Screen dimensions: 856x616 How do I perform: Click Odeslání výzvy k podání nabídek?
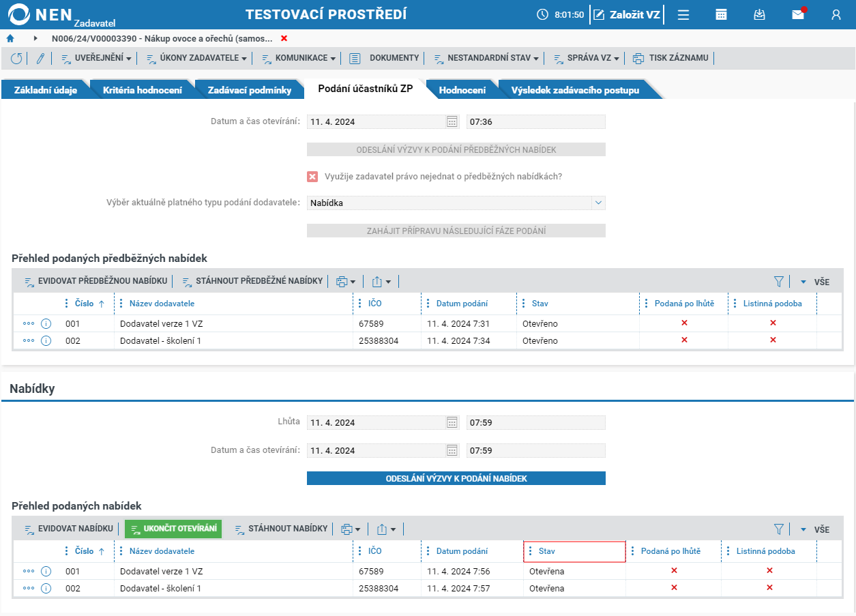(456, 478)
